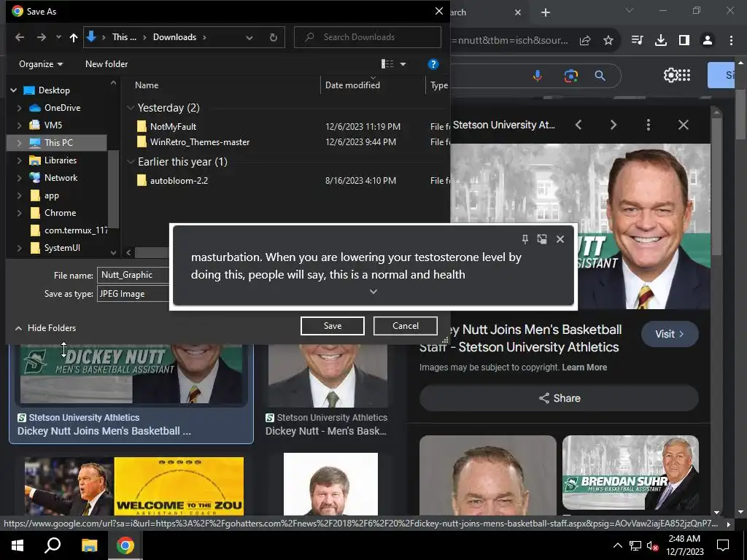Expand Libraries tree node

pyautogui.click(x=19, y=160)
